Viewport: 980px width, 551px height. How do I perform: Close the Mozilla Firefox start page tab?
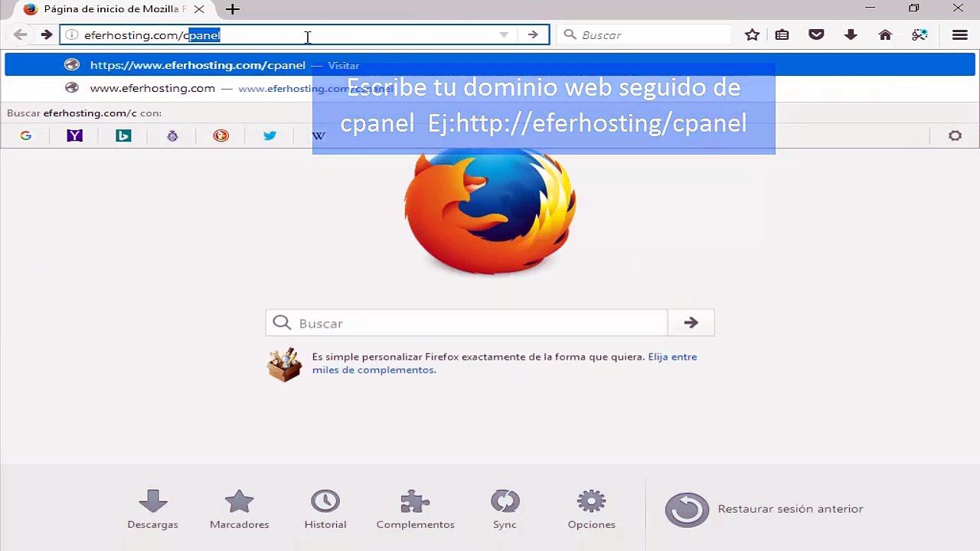[x=198, y=9]
